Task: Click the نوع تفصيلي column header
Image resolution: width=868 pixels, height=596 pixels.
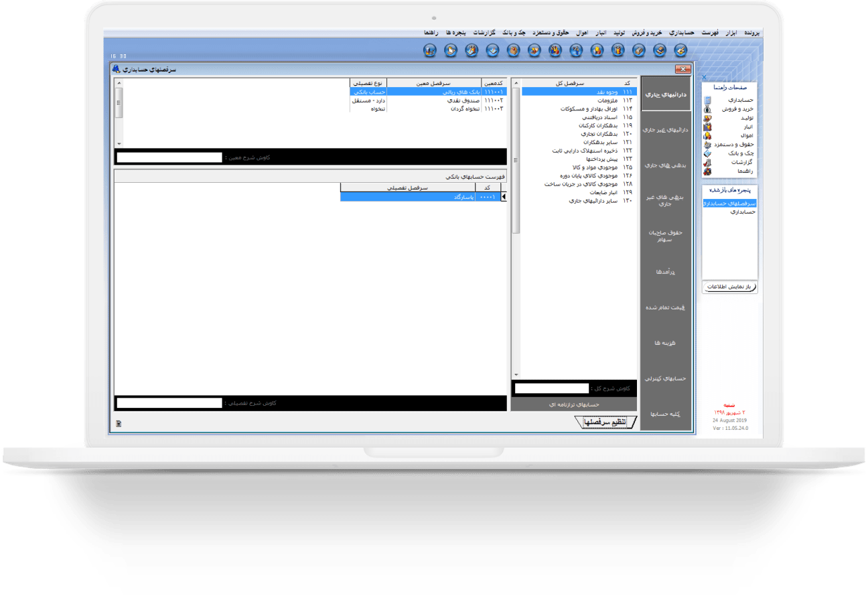Action: (369, 84)
